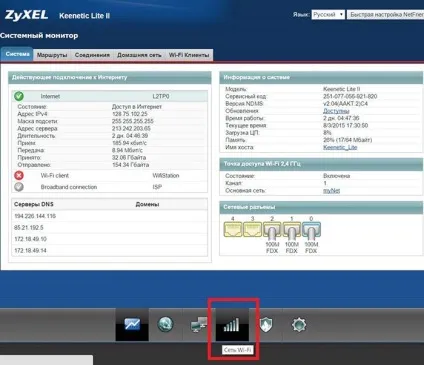Switch to the Wi-Fi Клиенты tab
The image size is (424, 365).
pos(189,55)
